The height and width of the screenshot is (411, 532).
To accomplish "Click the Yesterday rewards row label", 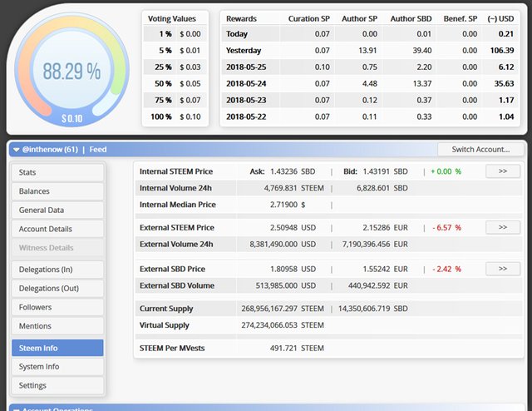I will click(244, 51).
